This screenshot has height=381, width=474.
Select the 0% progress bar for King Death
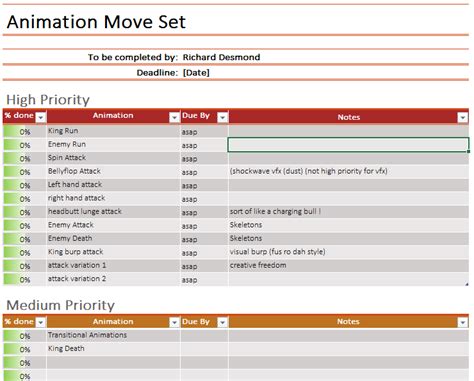pyautogui.click(x=25, y=349)
